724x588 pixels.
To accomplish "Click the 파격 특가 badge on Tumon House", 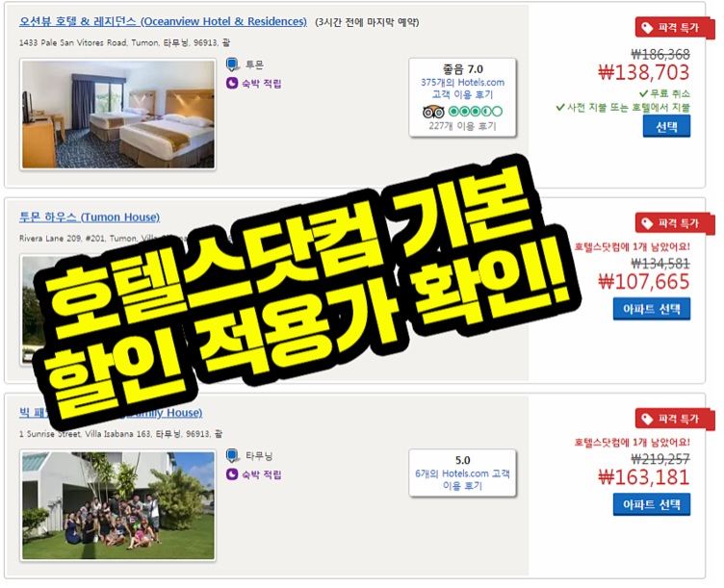I will click(674, 223).
